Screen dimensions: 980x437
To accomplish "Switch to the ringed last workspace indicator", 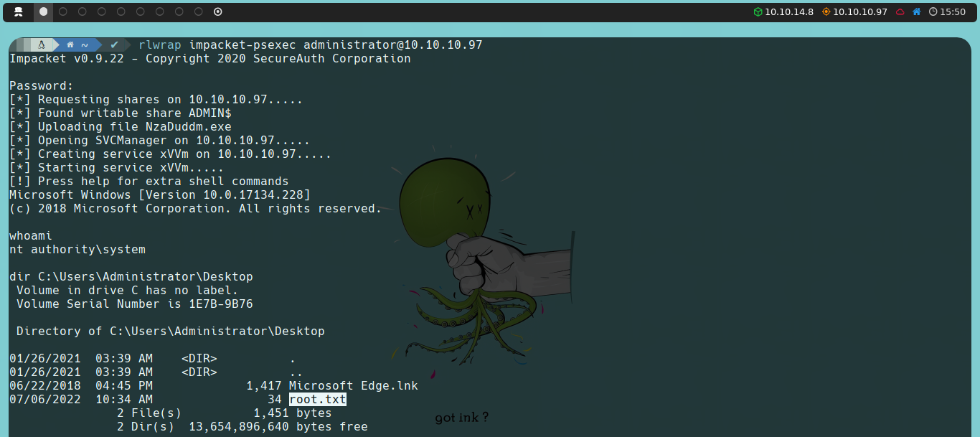I will pyautogui.click(x=218, y=11).
